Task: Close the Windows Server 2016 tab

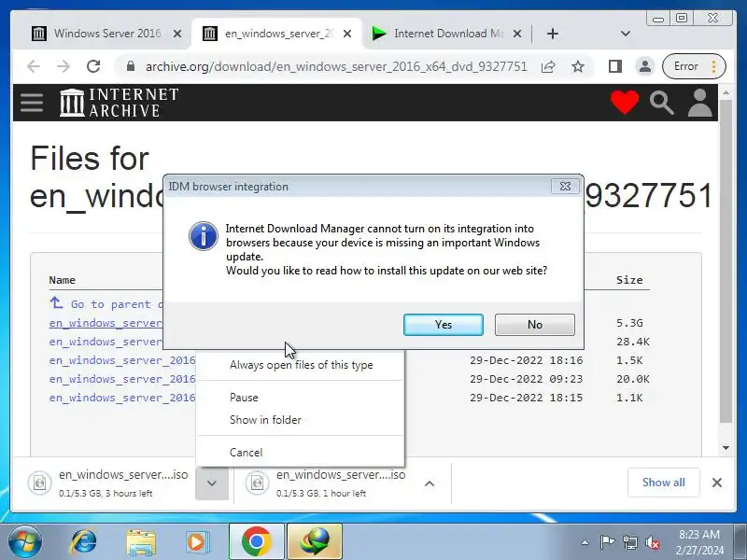Action: click(x=177, y=34)
